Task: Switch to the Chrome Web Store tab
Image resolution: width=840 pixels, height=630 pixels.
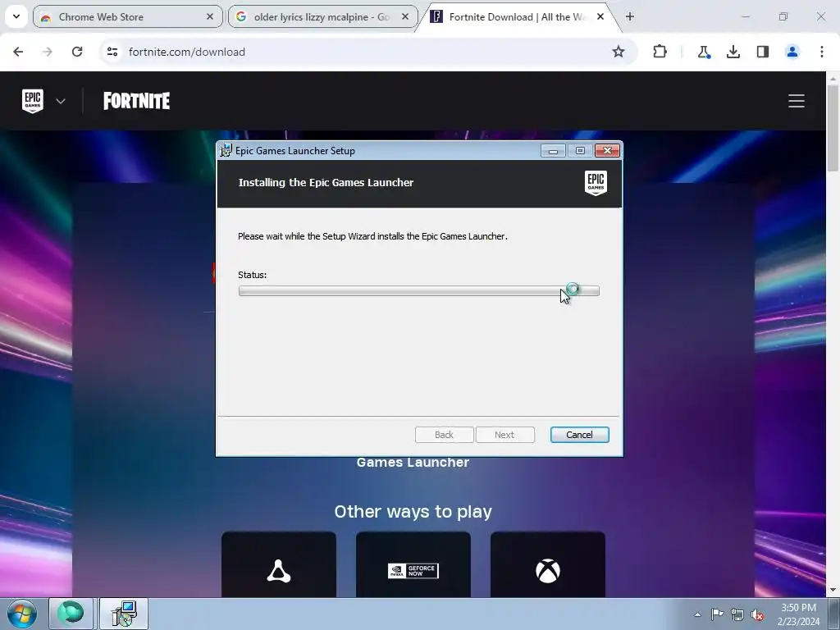Action: 127,16
